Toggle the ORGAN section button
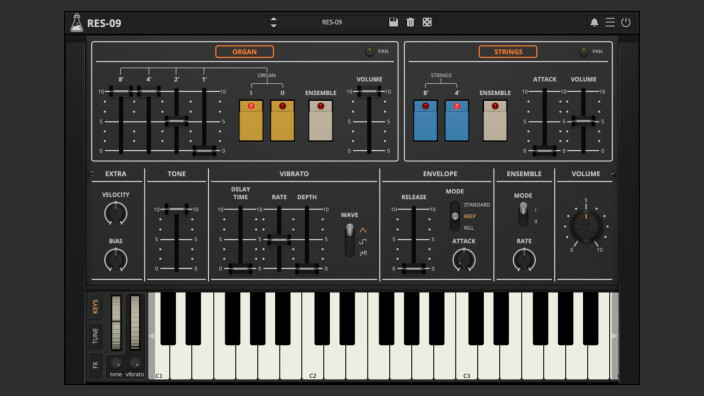704x396 pixels. pyautogui.click(x=244, y=52)
